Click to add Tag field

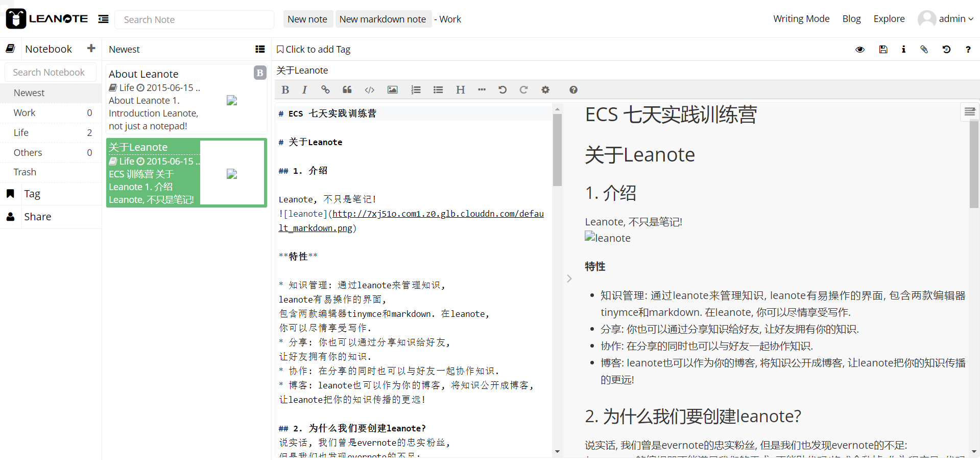click(318, 50)
